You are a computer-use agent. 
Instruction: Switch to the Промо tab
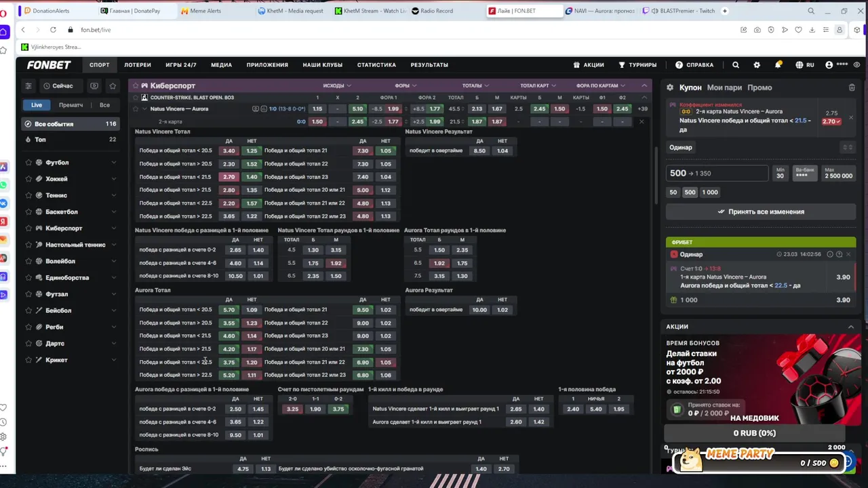click(x=759, y=87)
